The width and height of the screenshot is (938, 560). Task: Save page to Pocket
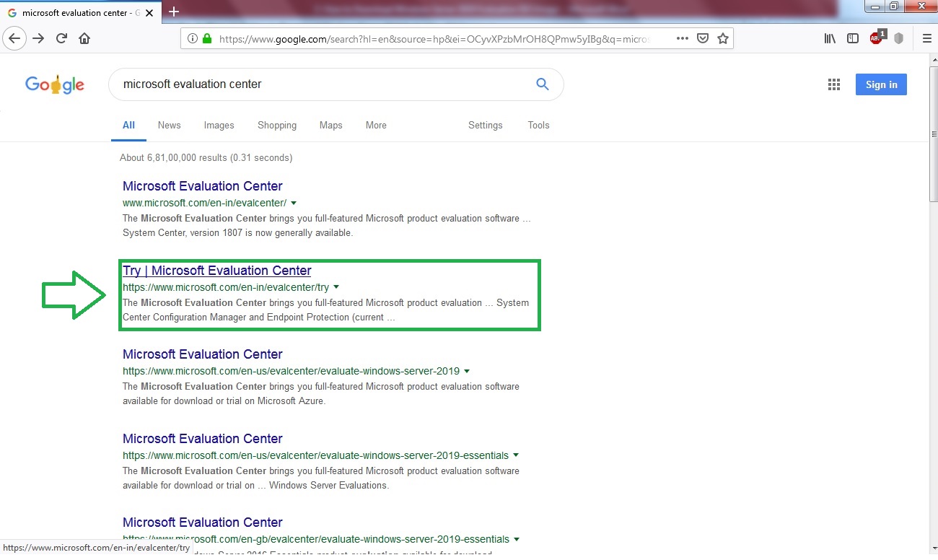(x=702, y=39)
